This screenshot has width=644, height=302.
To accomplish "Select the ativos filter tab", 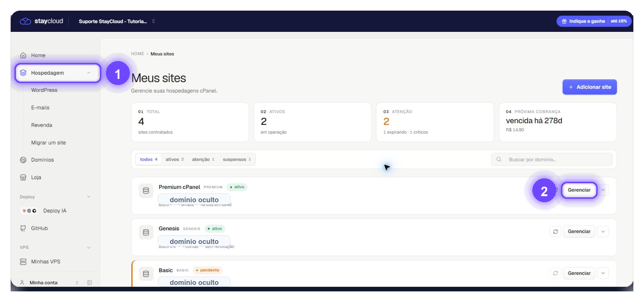I will click(x=175, y=159).
